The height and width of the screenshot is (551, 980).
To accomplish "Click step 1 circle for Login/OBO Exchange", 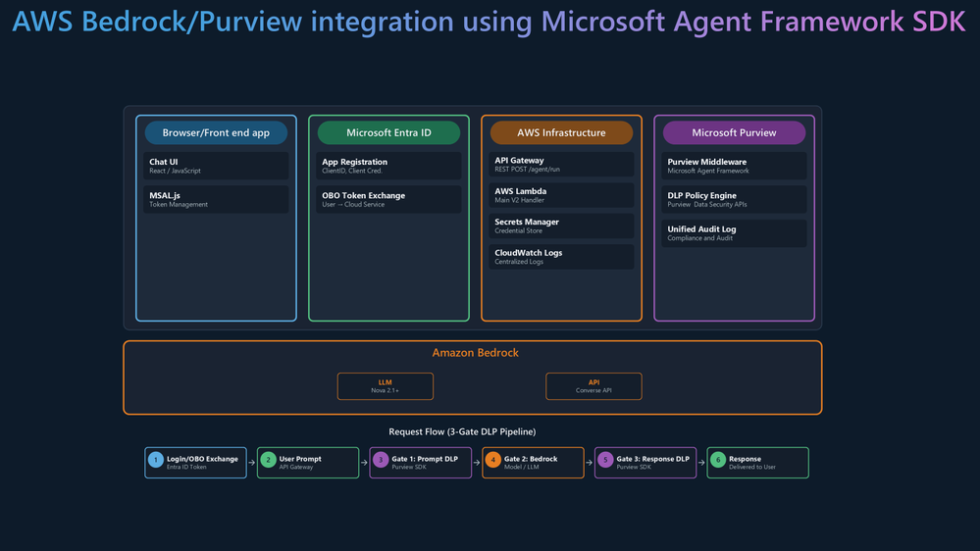I will point(156,460).
